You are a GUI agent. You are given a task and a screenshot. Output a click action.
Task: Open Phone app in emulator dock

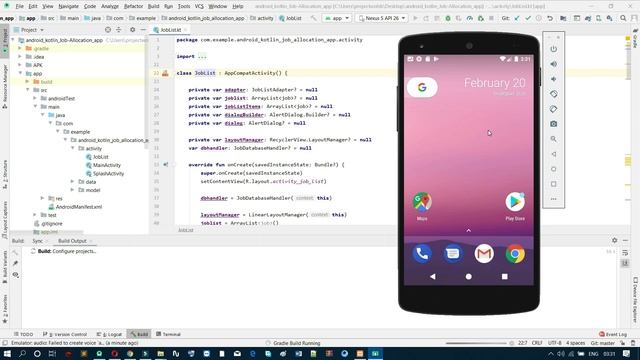click(422, 254)
